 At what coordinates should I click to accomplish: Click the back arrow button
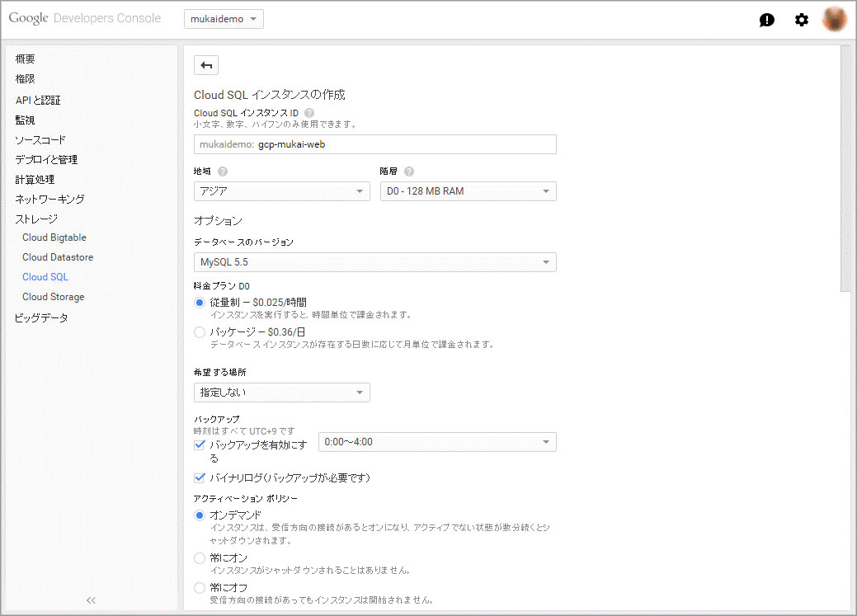(x=206, y=65)
